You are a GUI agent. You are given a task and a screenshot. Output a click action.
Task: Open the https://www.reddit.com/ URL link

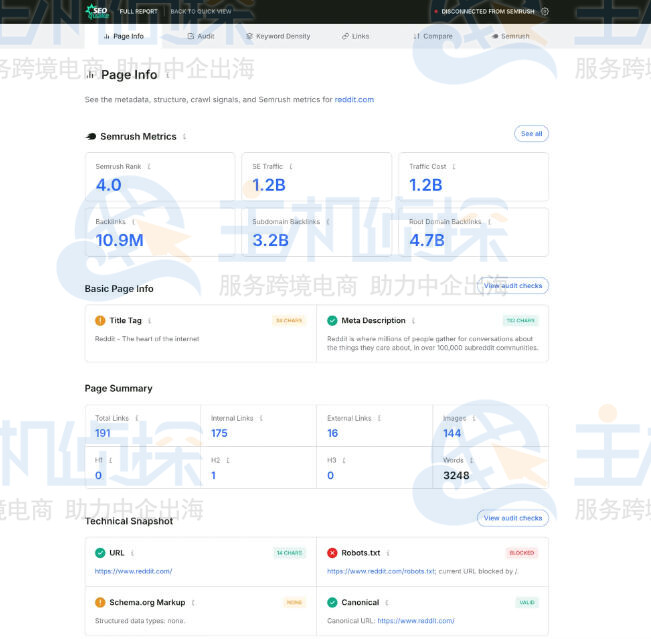[x=133, y=571]
